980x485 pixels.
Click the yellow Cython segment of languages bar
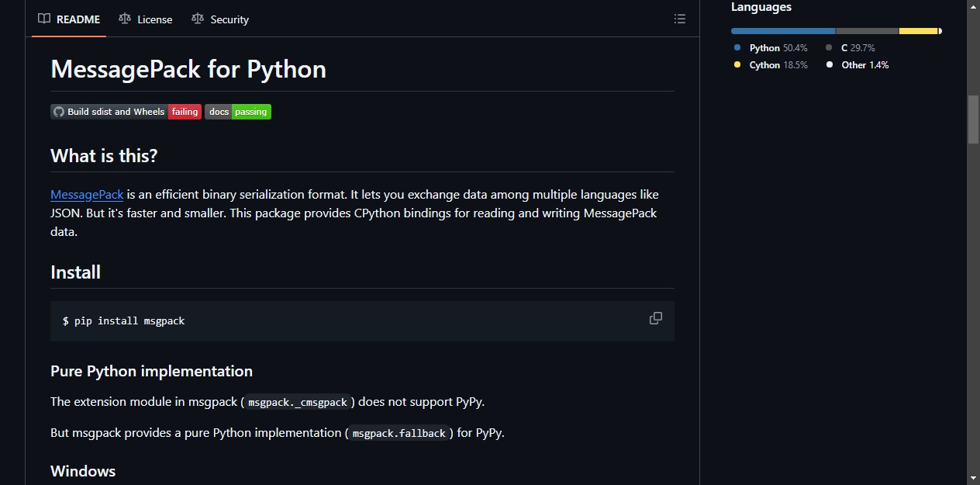[x=919, y=31]
